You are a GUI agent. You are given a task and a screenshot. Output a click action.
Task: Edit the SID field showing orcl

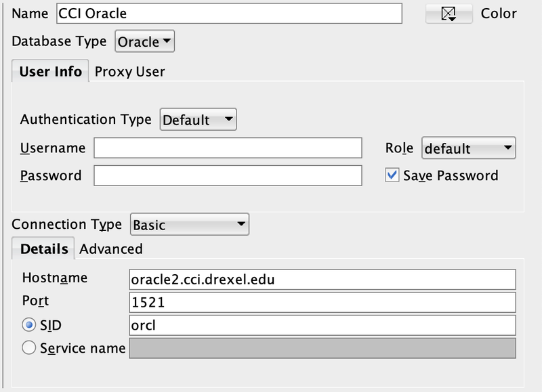[x=322, y=325]
